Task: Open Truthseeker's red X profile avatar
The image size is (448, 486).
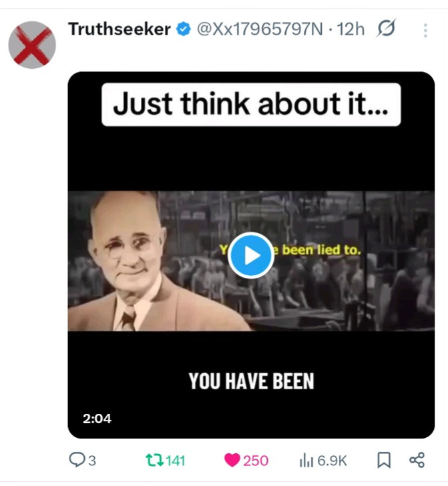Action: click(32, 45)
